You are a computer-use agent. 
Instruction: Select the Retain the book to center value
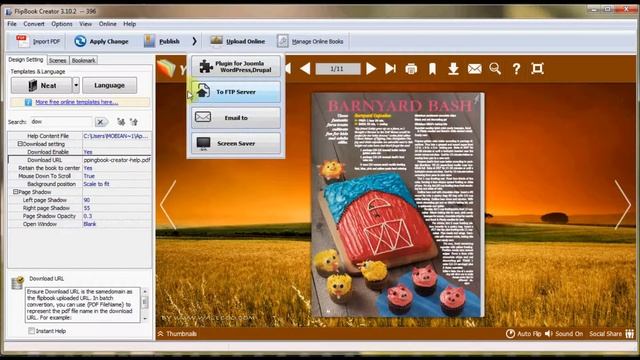point(117,168)
